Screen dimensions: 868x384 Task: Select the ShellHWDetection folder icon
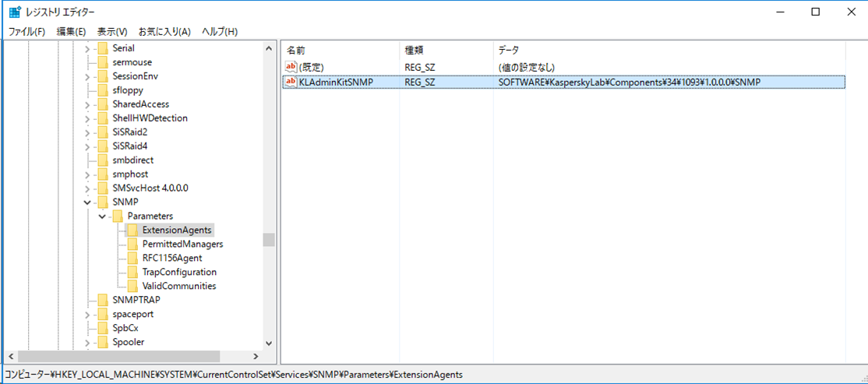click(102, 118)
